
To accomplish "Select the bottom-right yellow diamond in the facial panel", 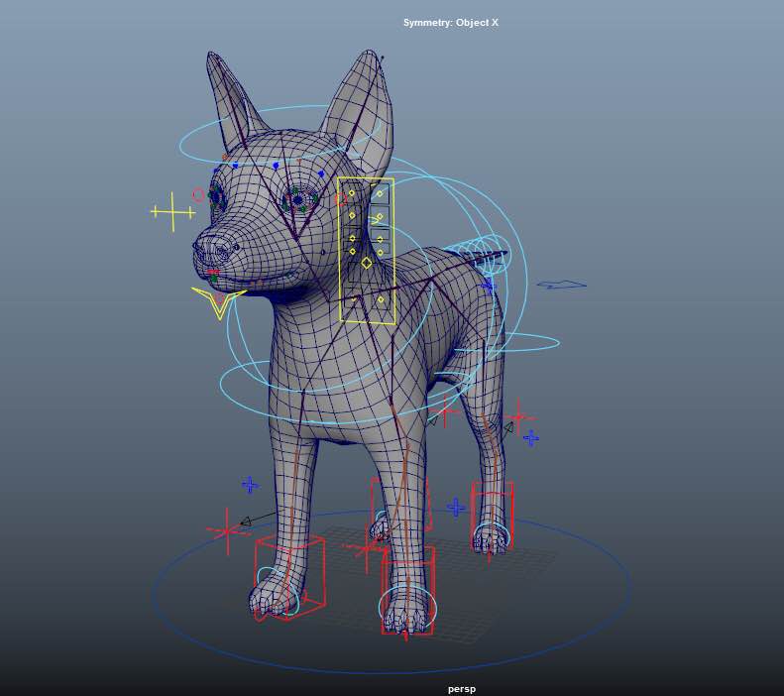I will click(x=381, y=300).
